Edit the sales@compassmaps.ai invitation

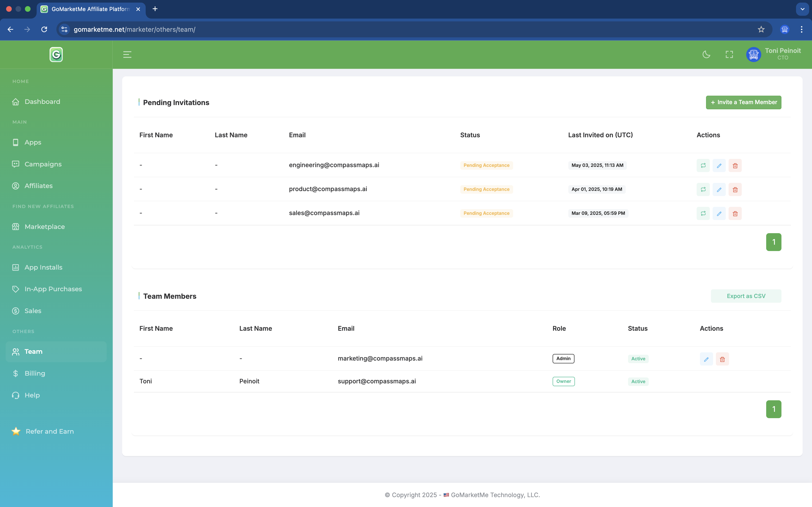click(719, 214)
